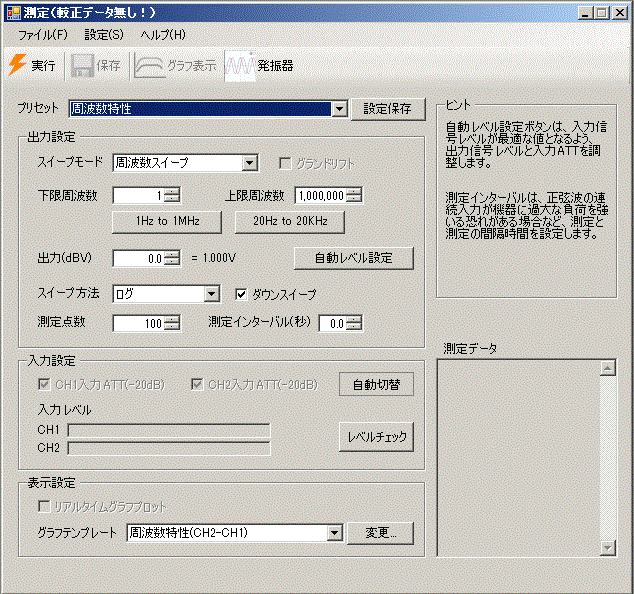Click the application icon in title bar
634x594 pixels.
[x=14, y=13]
